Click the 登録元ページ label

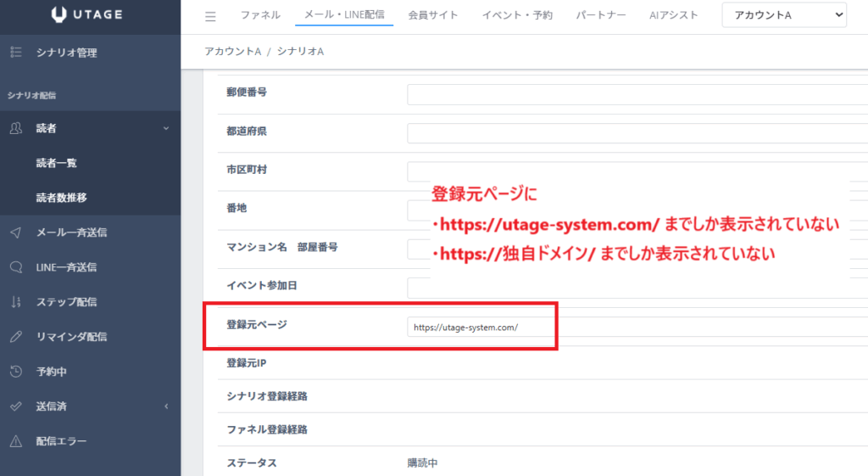pyautogui.click(x=257, y=325)
